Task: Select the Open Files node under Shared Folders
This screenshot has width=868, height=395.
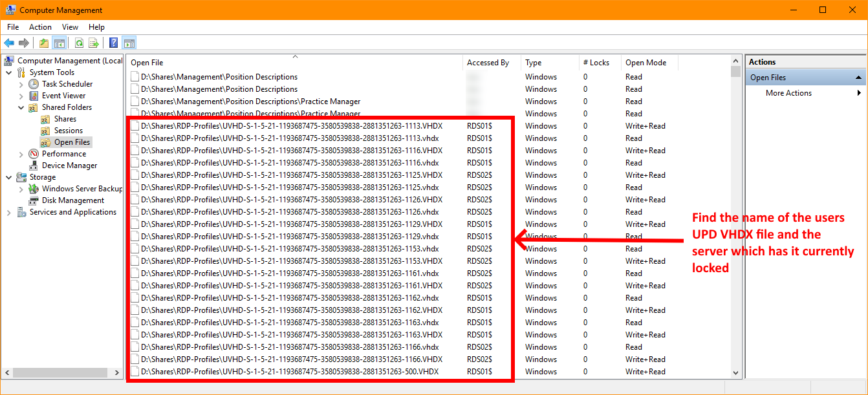Action: tap(66, 142)
